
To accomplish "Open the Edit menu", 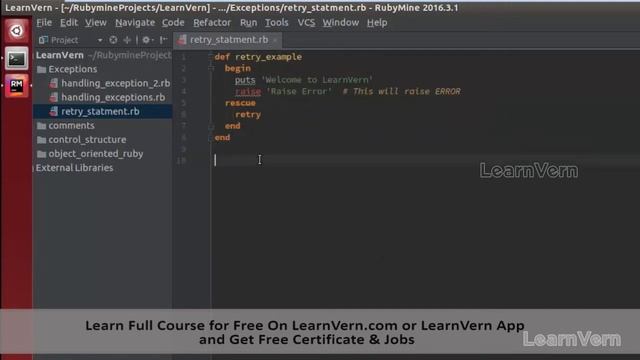I will pos(69,22).
